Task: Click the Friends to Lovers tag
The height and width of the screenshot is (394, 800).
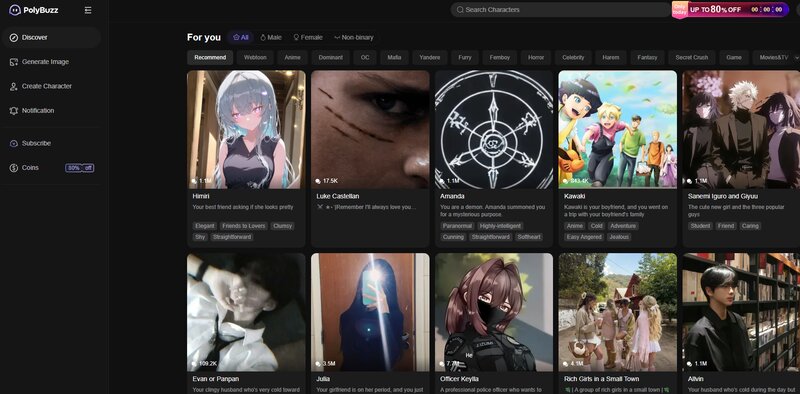Action: pyautogui.click(x=244, y=226)
